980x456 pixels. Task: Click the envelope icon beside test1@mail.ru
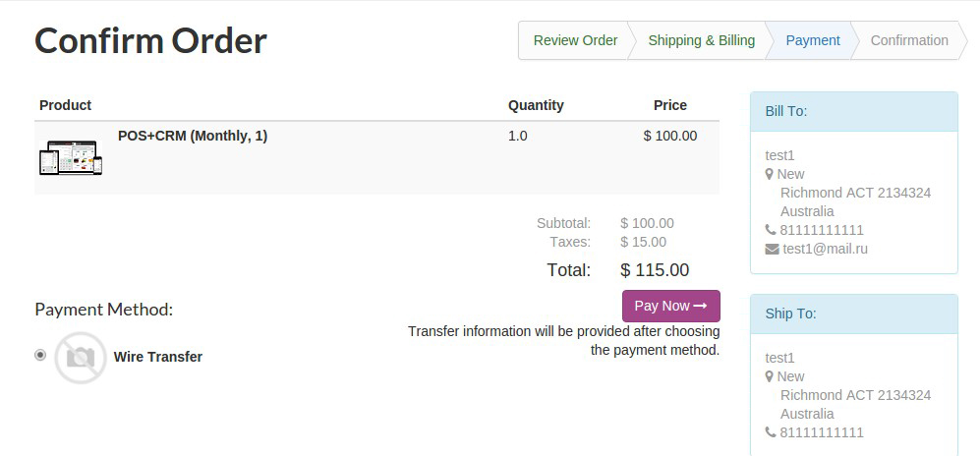point(772,249)
